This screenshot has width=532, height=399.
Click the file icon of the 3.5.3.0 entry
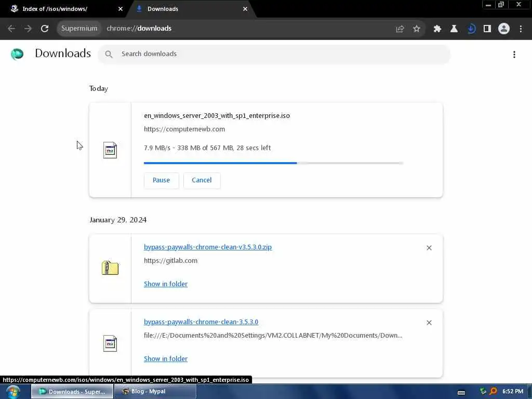pyautogui.click(x=110, y=343)
